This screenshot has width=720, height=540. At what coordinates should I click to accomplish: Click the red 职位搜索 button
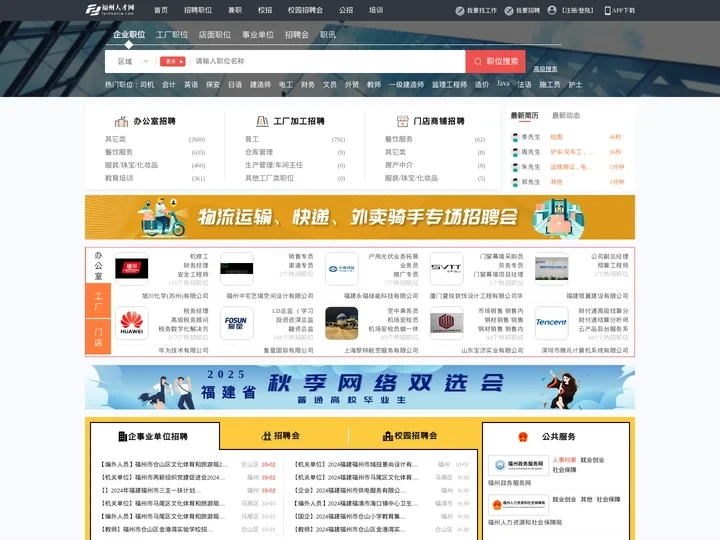coord(495,62)
